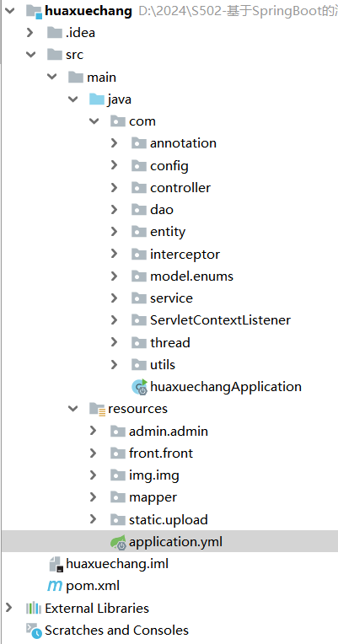The height and width of the screenshot is (644, 338).
Task: Expand the controller package
Action: 114,188
